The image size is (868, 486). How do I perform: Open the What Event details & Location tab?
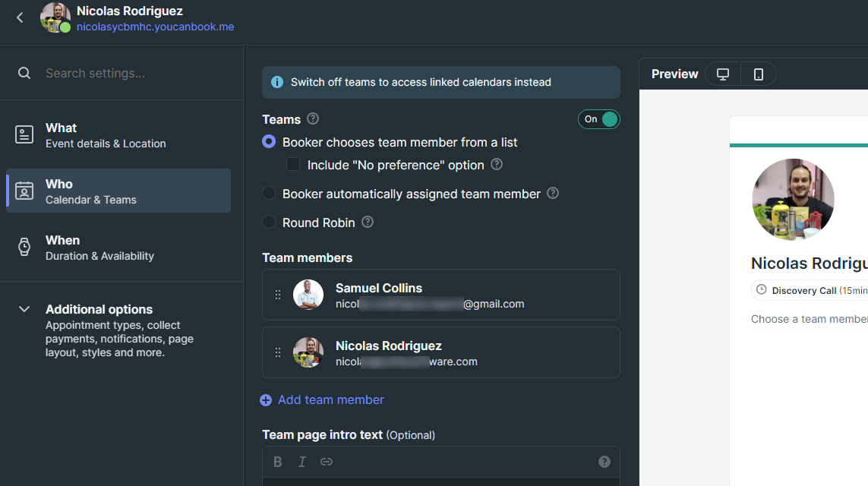[x=118, y=135]
